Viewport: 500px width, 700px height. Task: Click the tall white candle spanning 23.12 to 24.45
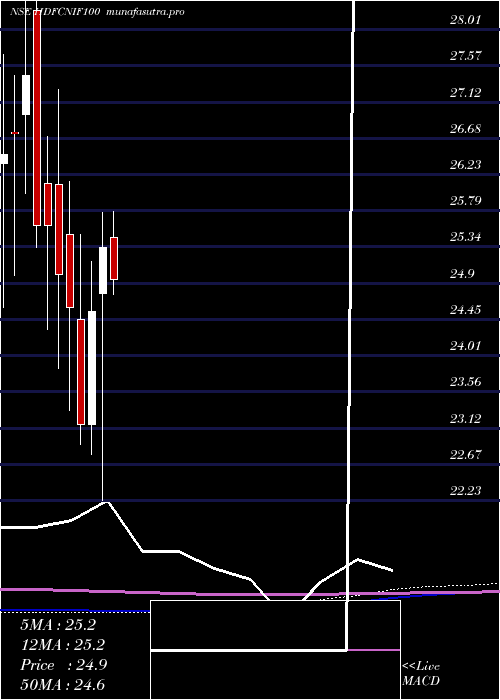point(92,368)
